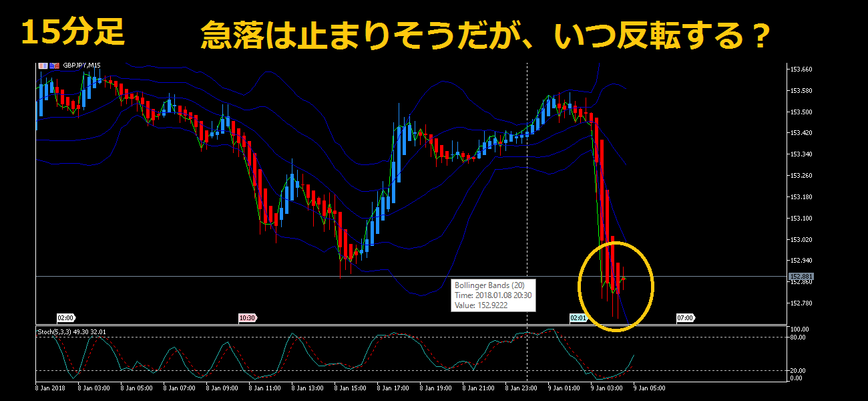Screen dimensions: 868x401
Task: Select the 02:00 time marker label
Action: tap(65, 318)
